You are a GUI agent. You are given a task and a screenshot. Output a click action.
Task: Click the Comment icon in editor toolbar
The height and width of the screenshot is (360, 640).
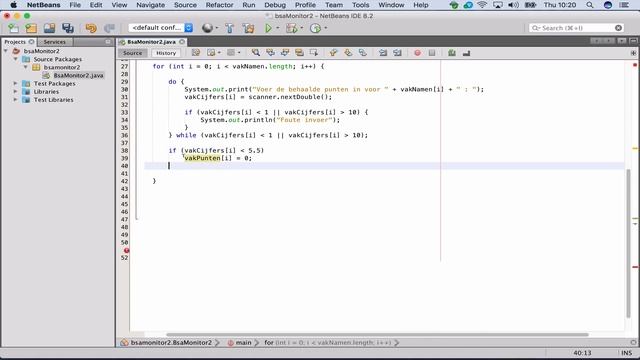452,53
